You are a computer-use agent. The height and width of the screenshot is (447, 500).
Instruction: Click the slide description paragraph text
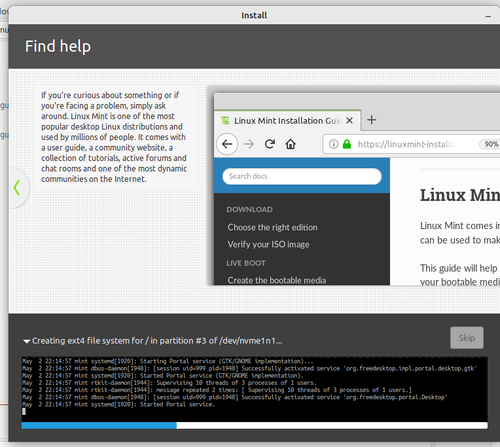coord(114,137)
